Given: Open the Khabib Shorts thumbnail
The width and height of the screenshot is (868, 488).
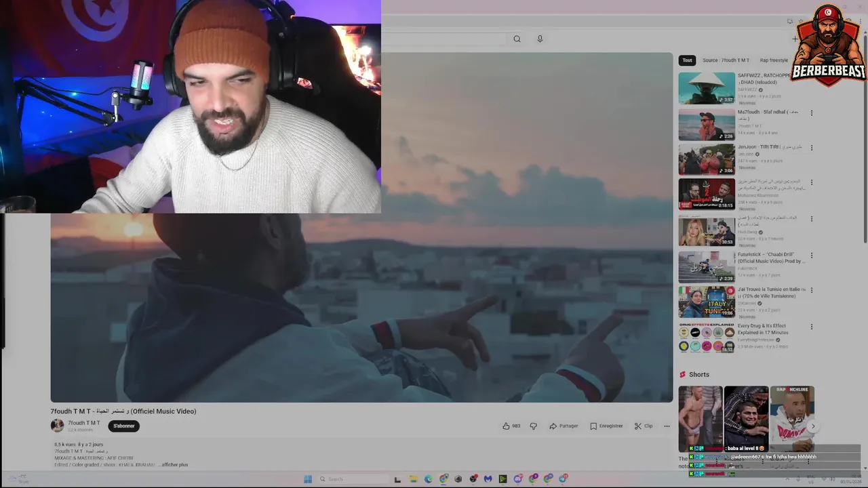Looking at the screenshot, I should 746,419.
